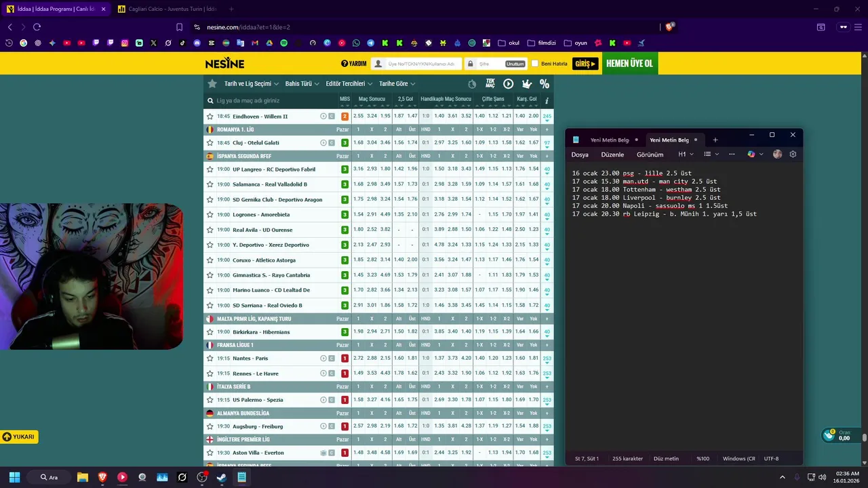Screen dimensions: 868x488
Task: Open the Dosya menu in Notepad
Action: click(x=580, y=155)
